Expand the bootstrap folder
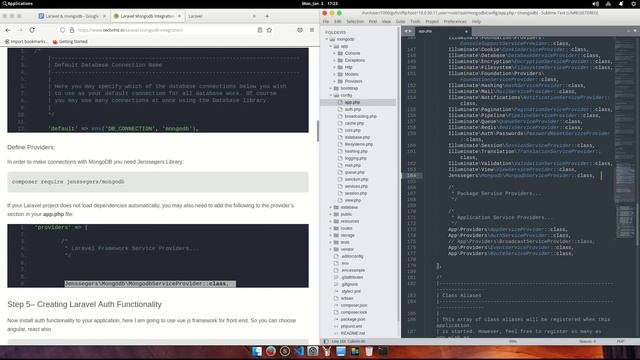This screenshot has height=360, width=640. tap(331, 88)
